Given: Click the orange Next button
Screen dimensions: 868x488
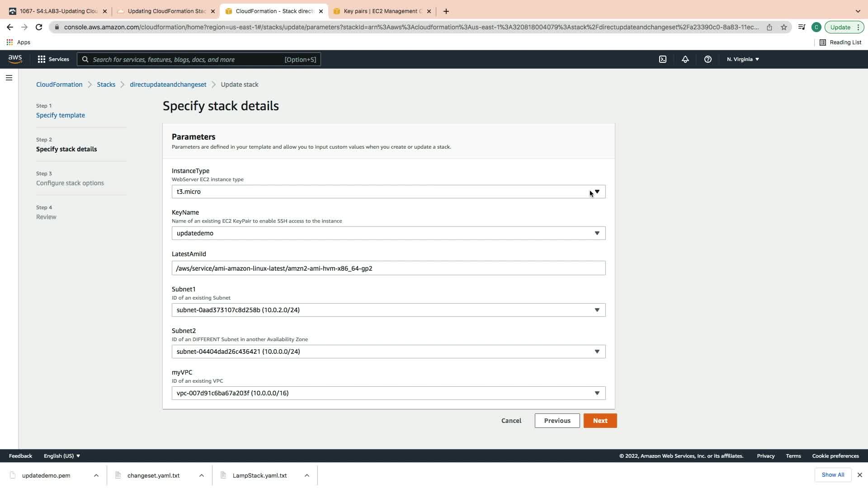Looking at the screenshot, I should [600, 421].
